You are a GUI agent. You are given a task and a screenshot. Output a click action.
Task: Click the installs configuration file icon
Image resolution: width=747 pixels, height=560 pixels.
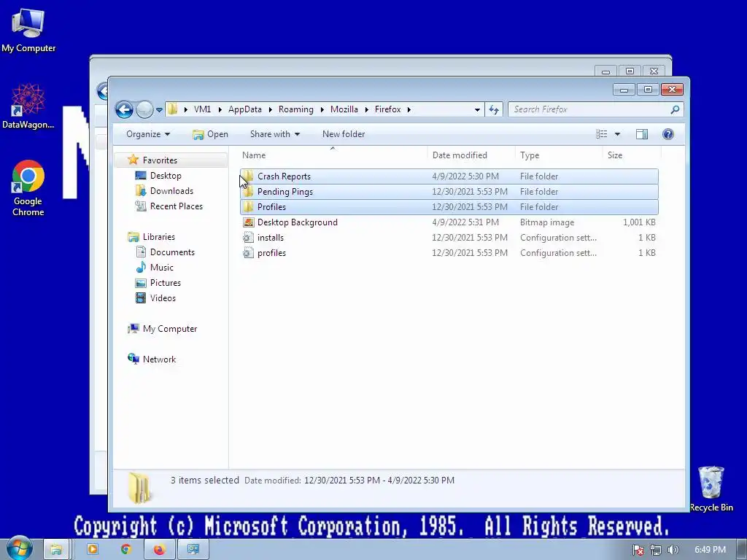[248, 238]
